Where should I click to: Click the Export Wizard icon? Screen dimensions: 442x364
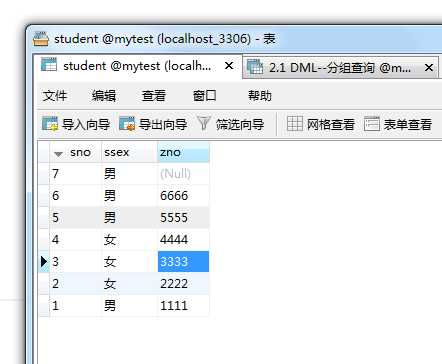click(127, 124)
